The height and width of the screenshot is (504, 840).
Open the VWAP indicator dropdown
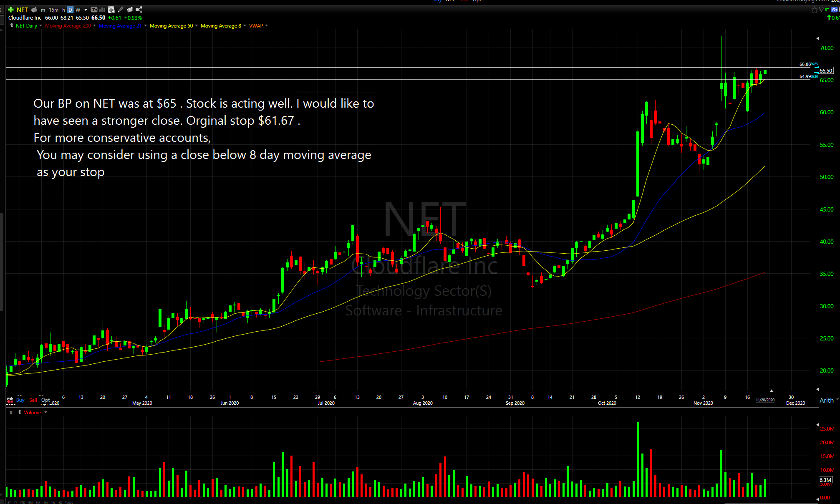pos(266,25)
